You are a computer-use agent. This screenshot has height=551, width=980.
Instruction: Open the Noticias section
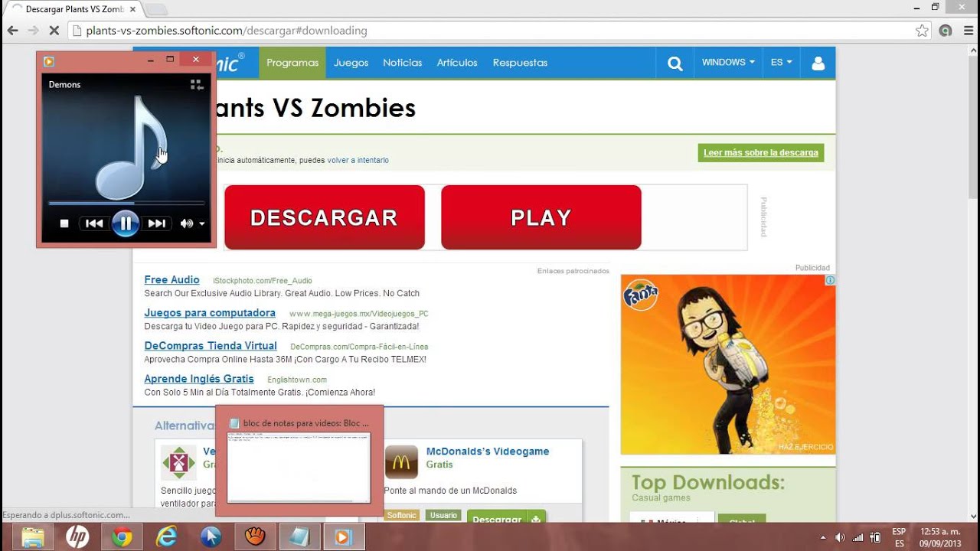403,63
